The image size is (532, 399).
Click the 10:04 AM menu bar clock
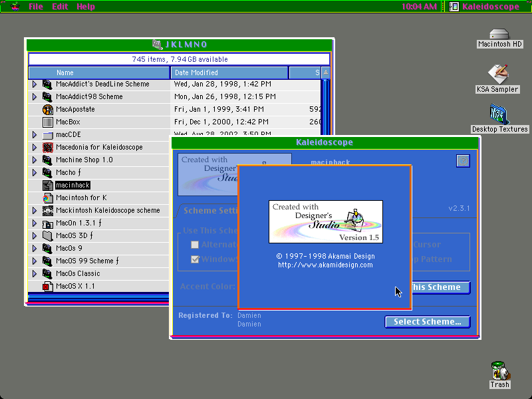(x=419, y=7)
